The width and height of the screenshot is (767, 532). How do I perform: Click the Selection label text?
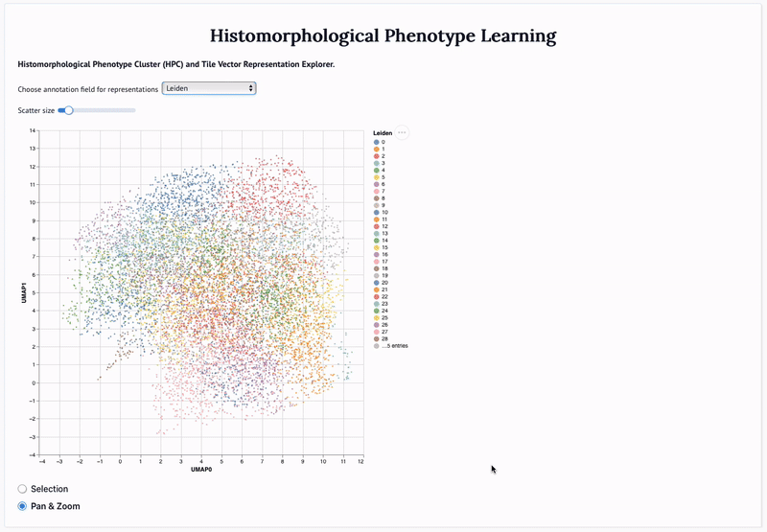click(50, 489)
